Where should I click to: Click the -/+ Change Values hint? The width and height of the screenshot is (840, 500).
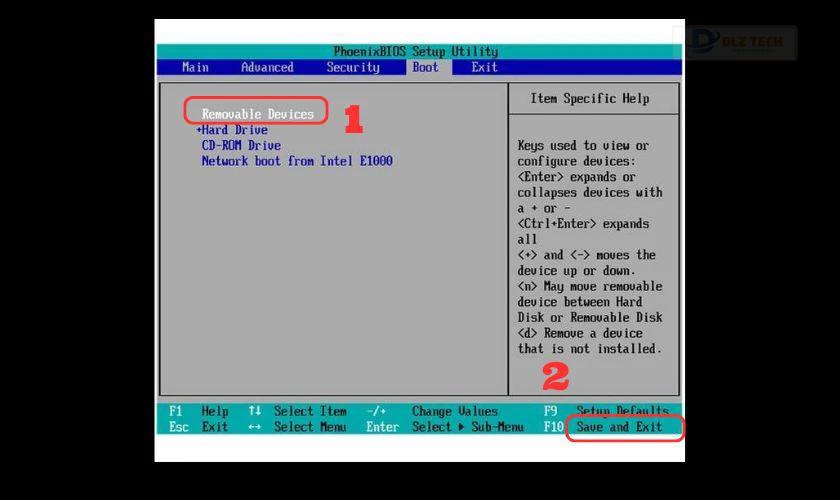coord(432,411)
